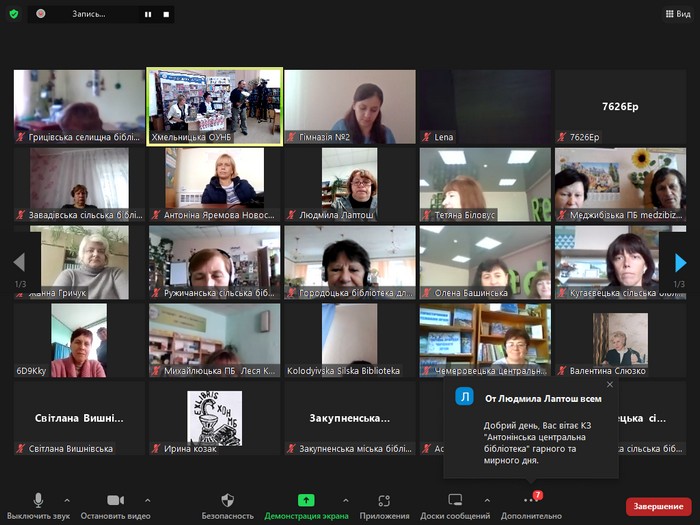Click the green encryption shield icon

(14, 14)
